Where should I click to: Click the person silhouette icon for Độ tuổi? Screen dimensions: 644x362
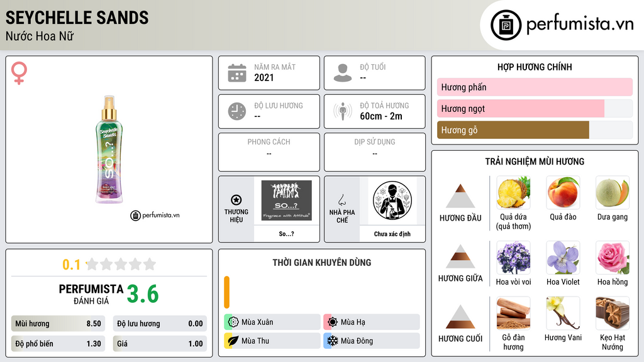point(343,73)
